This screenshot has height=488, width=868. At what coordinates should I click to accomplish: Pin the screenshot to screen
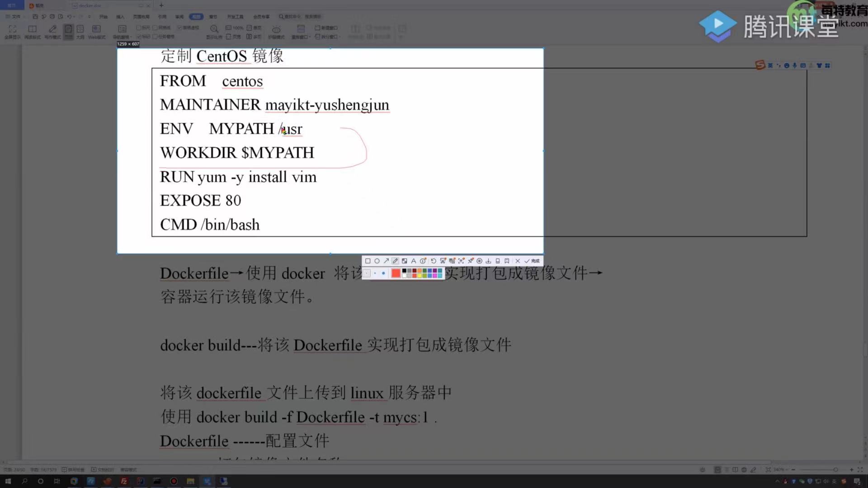(471, 261)
